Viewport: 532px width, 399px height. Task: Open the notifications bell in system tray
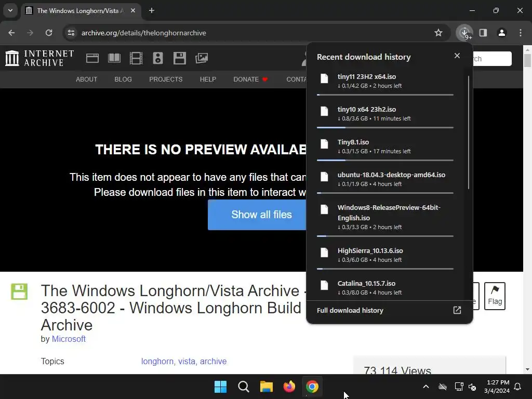pos(518,387)
